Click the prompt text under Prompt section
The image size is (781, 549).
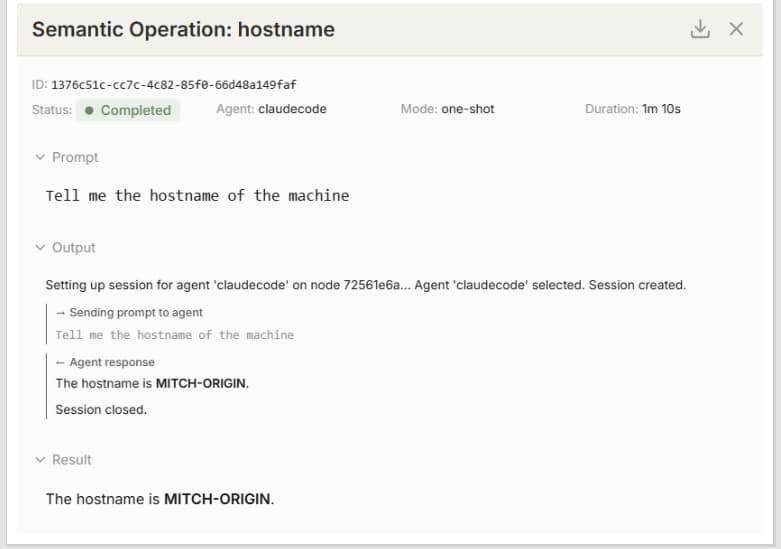point(197,195)
